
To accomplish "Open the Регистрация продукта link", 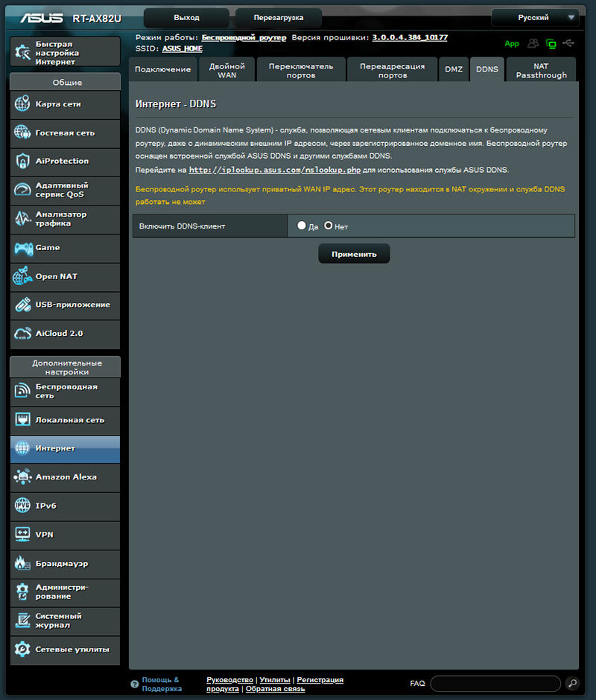I will pyautogui.click(x=274, y=684).
